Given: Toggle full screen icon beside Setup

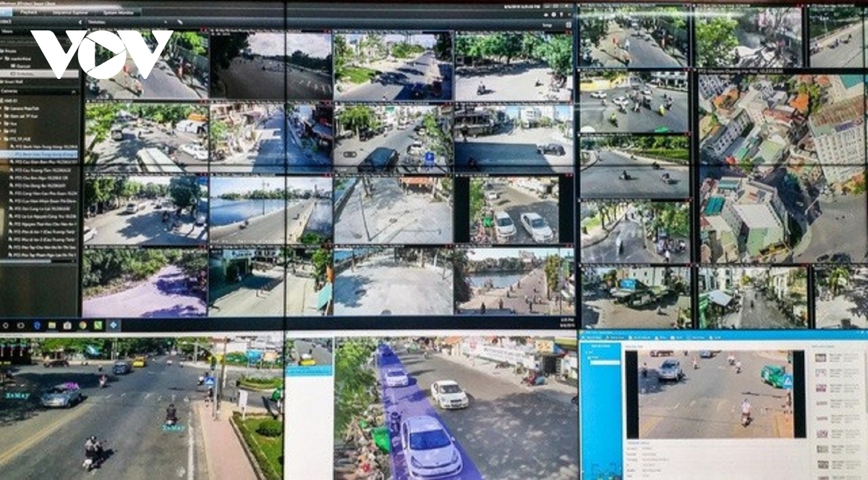Looking at the screenshot, I should click(569, 24).
